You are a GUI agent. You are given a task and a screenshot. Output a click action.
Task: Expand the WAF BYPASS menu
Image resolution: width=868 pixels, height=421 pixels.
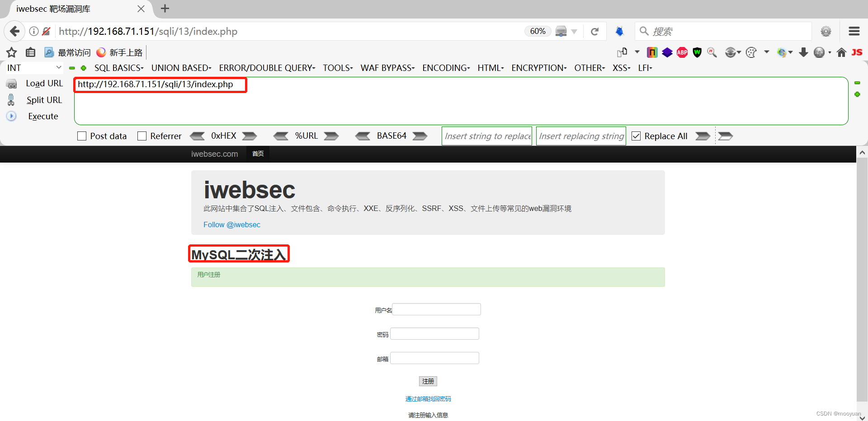[x=387, y=68]
